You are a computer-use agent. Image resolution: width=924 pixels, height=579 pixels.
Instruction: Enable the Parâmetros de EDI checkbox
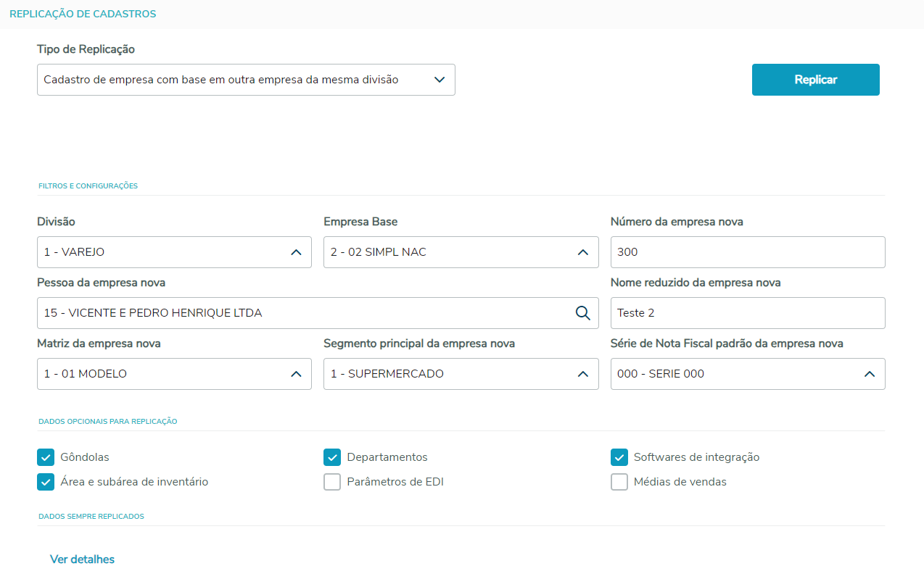[x=332, y=482]
